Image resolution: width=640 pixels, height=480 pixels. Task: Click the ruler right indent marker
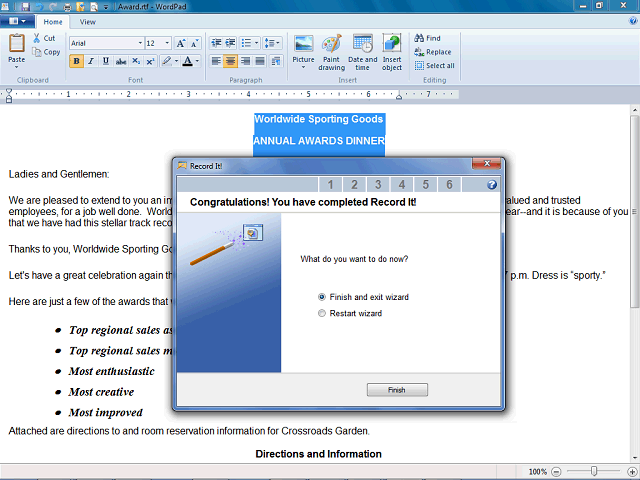399,97
